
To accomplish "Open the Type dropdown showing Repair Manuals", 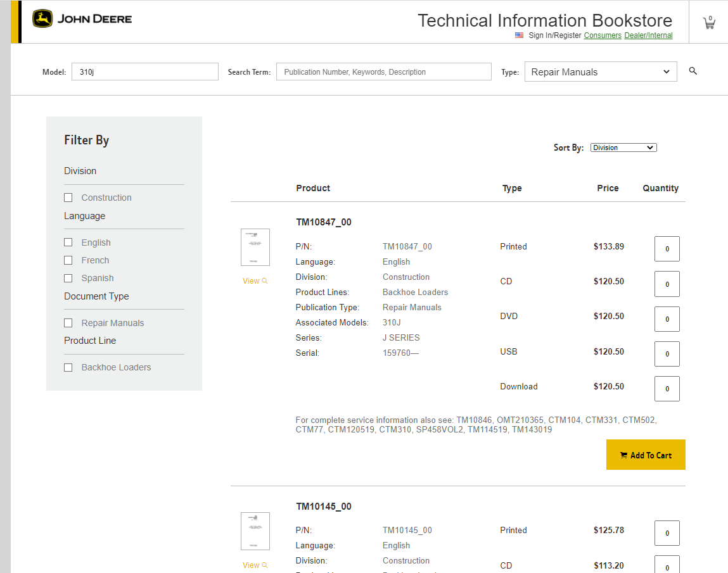I will click(x=601, y=72).
